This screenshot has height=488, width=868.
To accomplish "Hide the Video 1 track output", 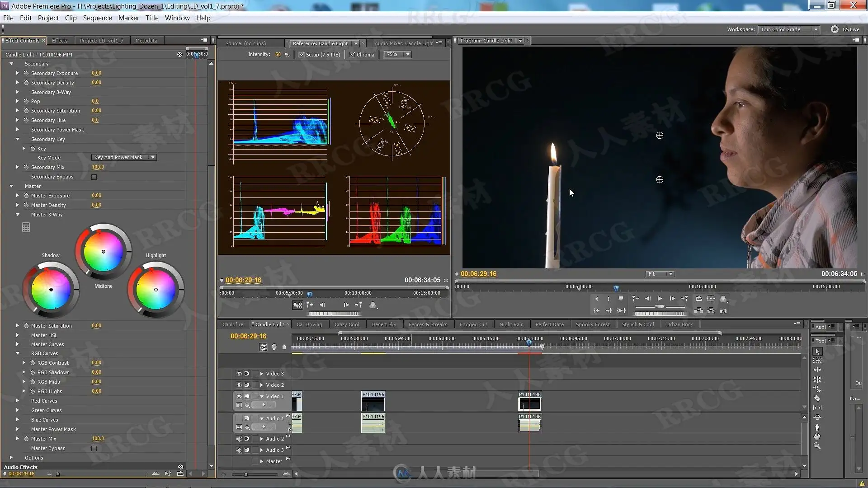I will (239, 396).
